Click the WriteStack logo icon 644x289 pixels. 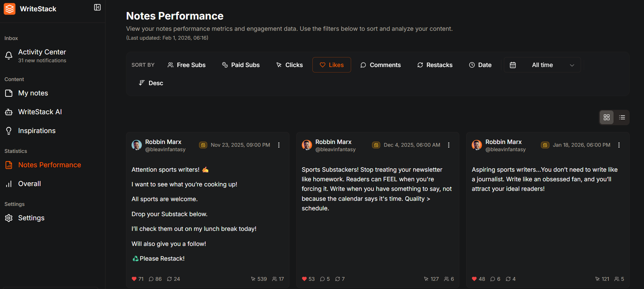[x=10, y=9]
